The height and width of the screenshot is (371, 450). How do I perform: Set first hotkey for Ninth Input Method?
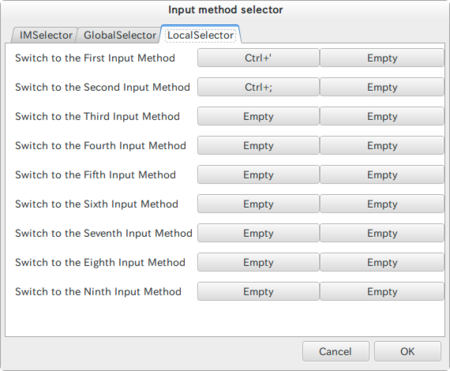(x=258, y=292)
